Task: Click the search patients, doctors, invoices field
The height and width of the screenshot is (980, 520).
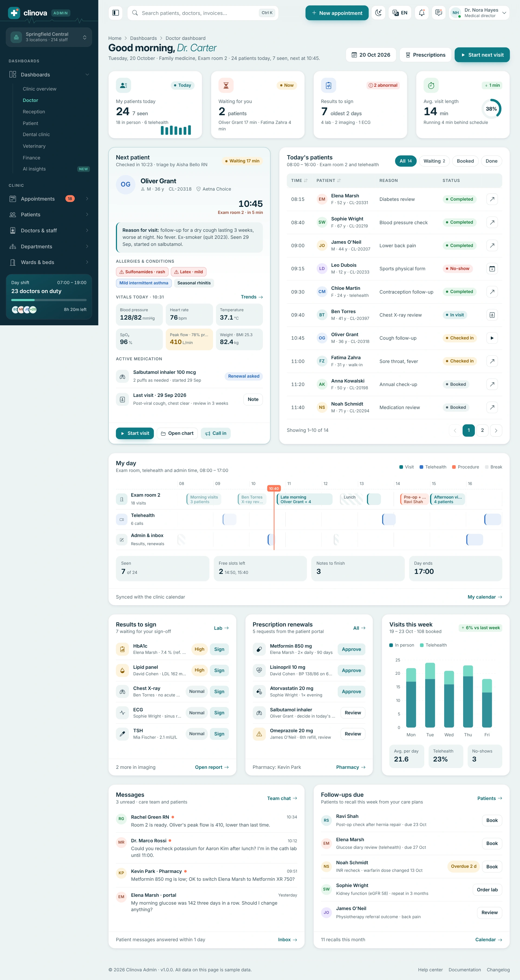Action: coord(203,13)
